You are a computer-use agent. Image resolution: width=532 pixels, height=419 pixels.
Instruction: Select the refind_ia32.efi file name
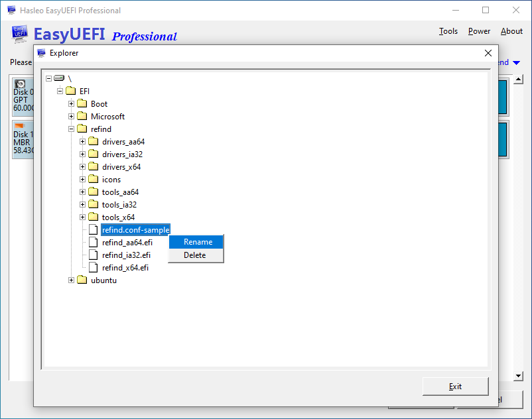tap(126, 255)
